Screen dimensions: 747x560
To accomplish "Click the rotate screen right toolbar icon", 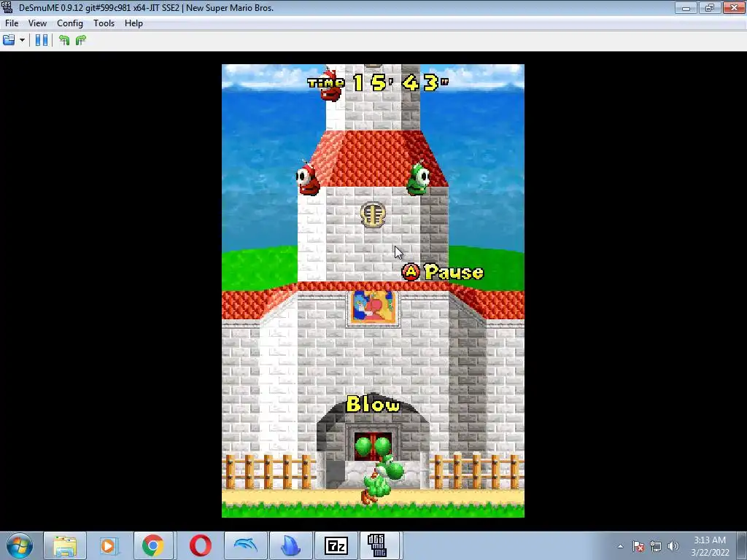I will [80, 41].
